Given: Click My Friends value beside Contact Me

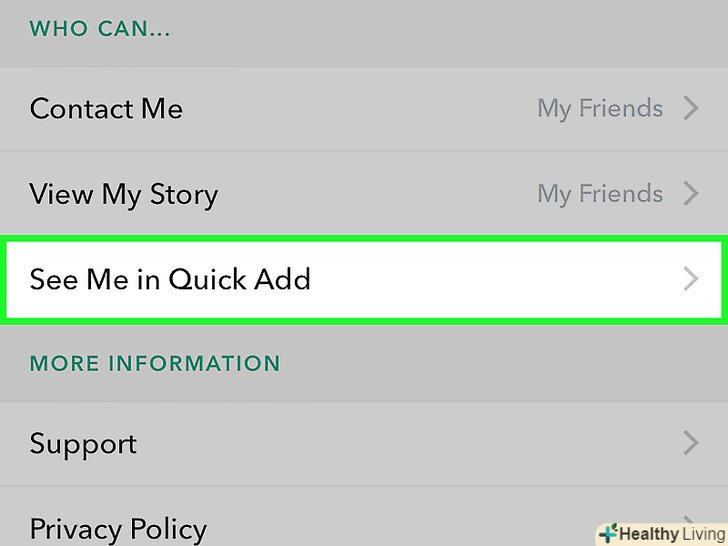Looking at the screenshot, I should click(x=599, y=108).
